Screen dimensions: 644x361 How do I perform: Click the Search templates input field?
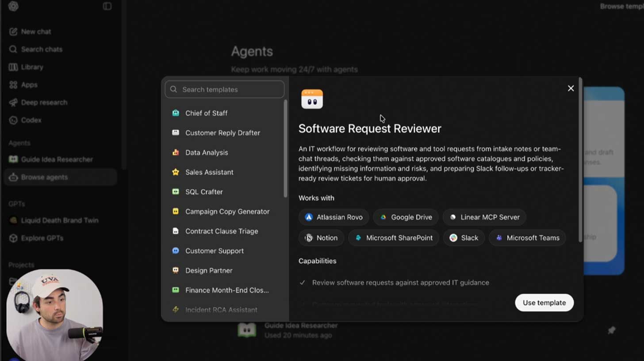click(x=225, y=89)
